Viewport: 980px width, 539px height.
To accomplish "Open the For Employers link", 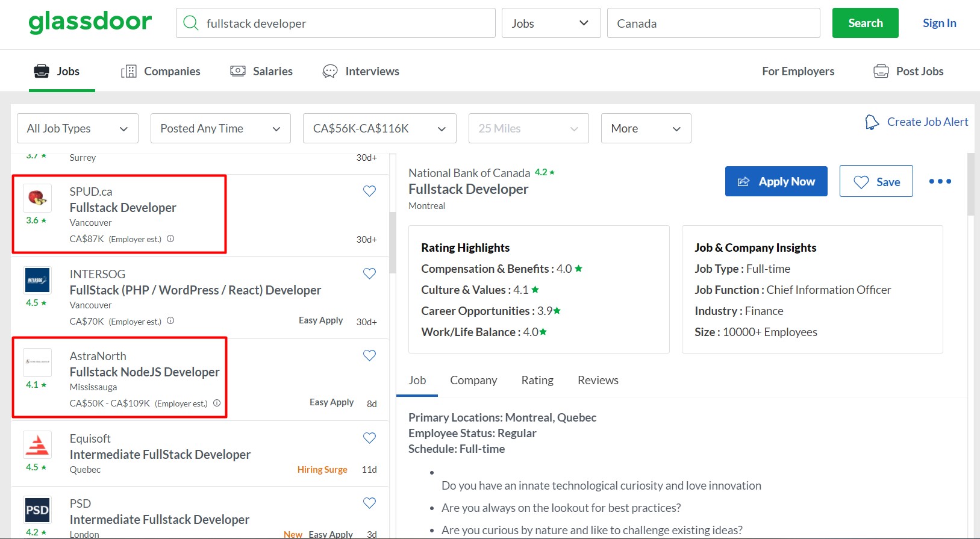I will [x=798, y=71].
